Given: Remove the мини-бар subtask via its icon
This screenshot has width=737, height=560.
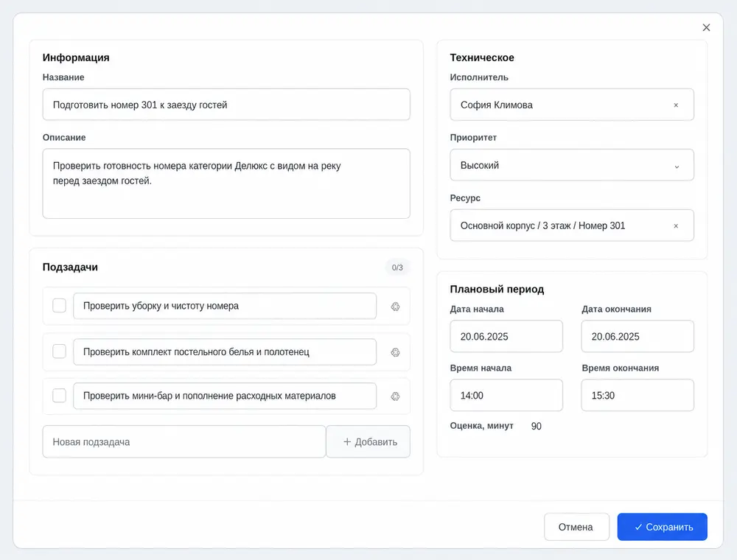Looking at the screenshot, I should [395, 396].
